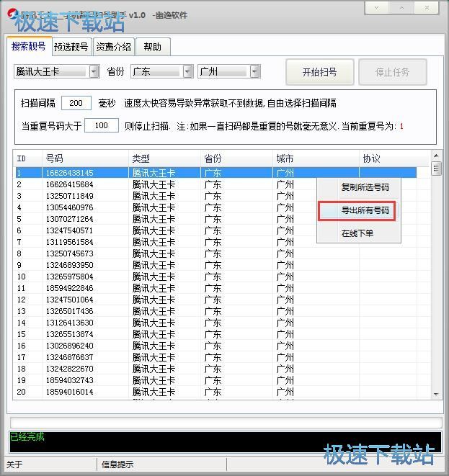Image resolution: width=449 pixels, height=476 pixels.
Task: Select number 16626415684 row
Action: [215, 184]
